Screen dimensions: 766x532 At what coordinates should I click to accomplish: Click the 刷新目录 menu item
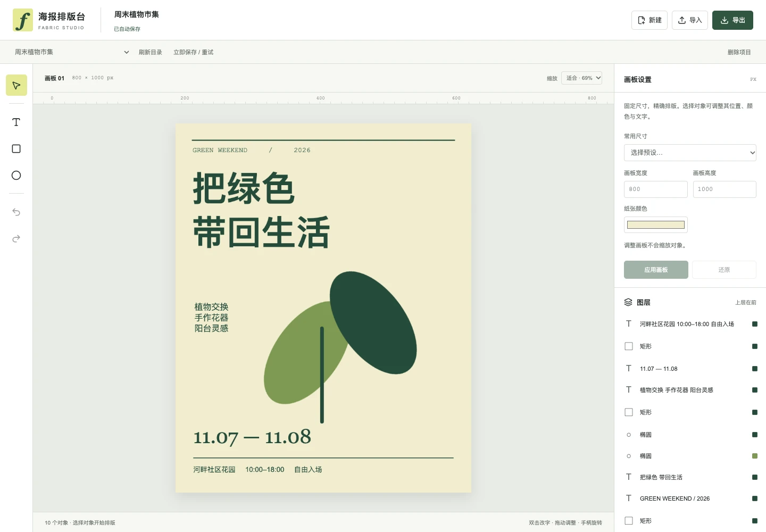[151, 52]
